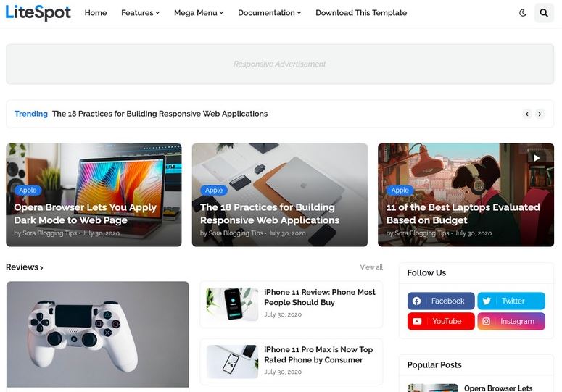This screenshot has width=562, height=392.
Task: Open the YouTube follow button
Action: coord(441,321)
